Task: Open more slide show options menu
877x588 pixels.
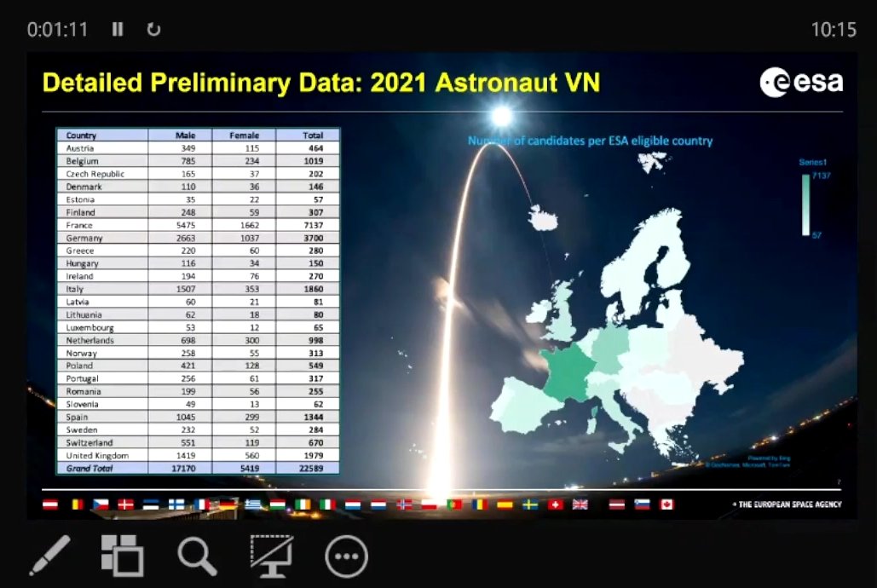Action: (346, 557)
